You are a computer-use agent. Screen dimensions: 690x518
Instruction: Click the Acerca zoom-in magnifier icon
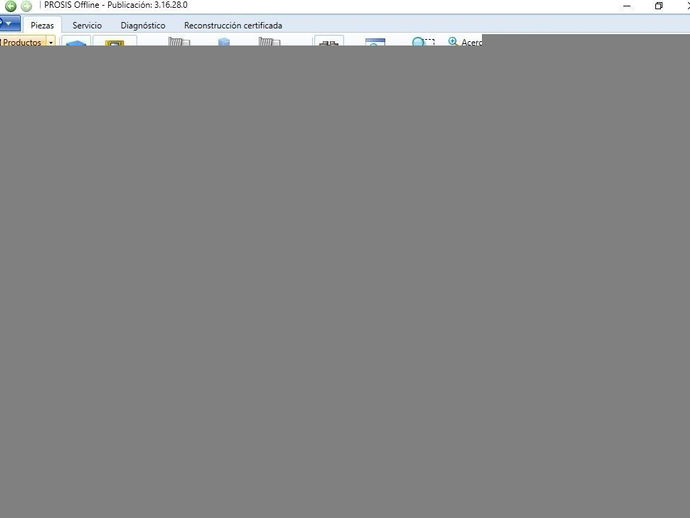(x=453, y=41)
